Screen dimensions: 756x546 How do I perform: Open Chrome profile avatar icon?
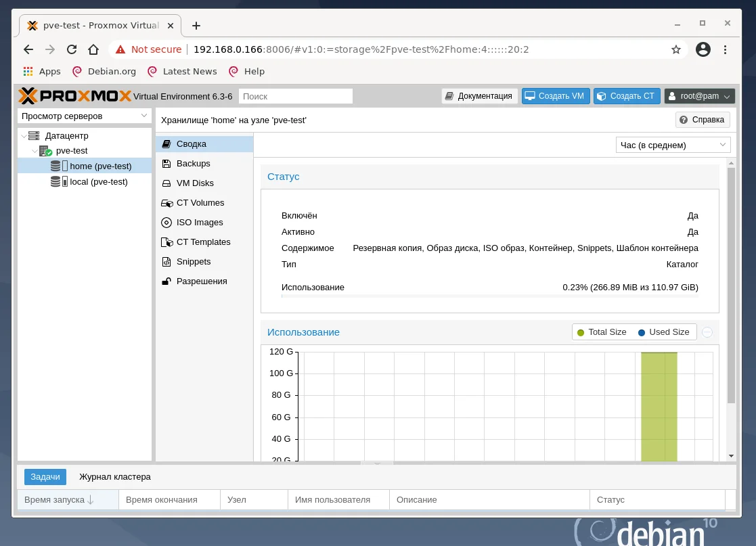pos(703,49)
